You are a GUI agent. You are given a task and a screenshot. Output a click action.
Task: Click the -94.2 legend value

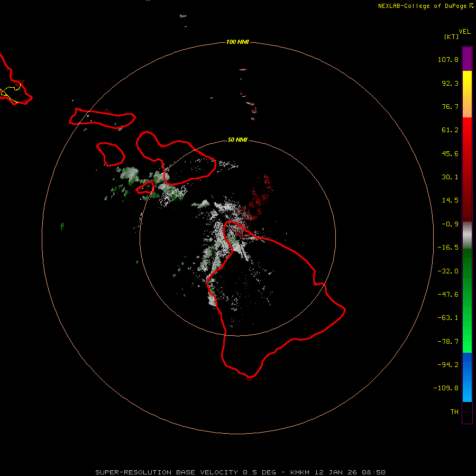point(448,365)
